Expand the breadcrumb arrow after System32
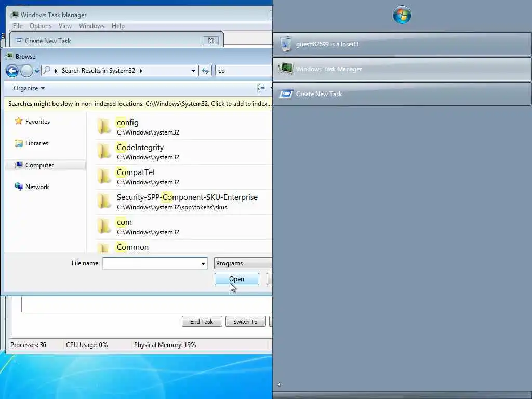The height and width of the screenshot is (399, 532). pos(141,71)
